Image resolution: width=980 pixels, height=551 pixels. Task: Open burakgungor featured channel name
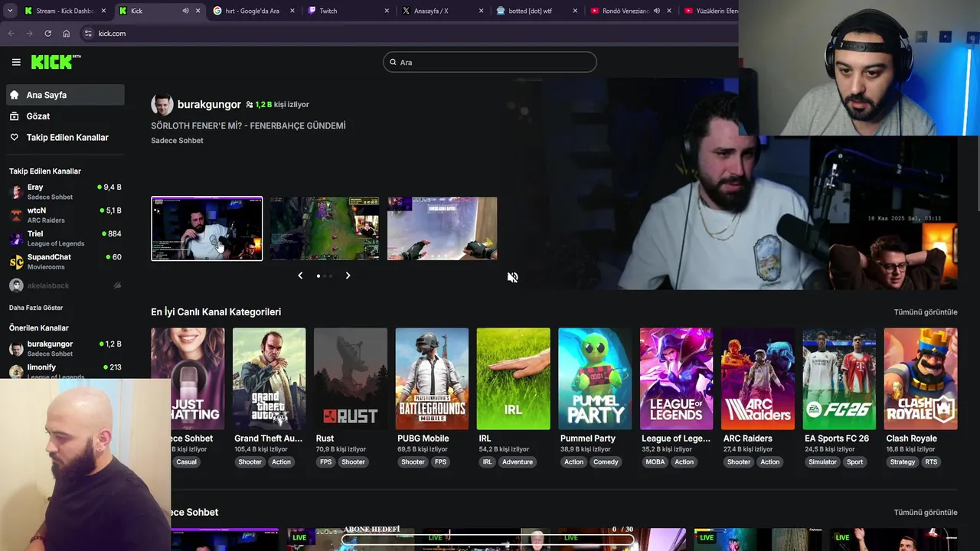[x=209, y=105]
